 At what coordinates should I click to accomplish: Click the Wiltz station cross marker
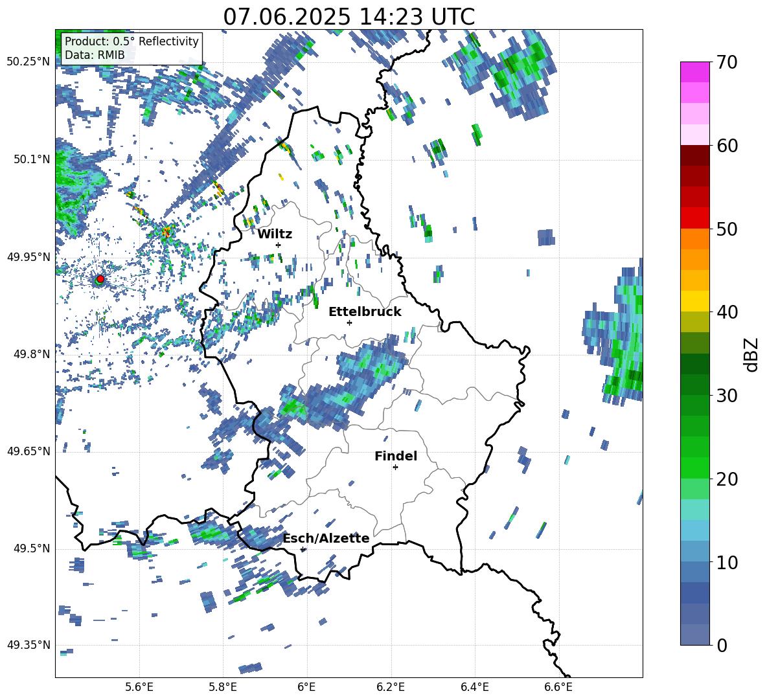279,245
